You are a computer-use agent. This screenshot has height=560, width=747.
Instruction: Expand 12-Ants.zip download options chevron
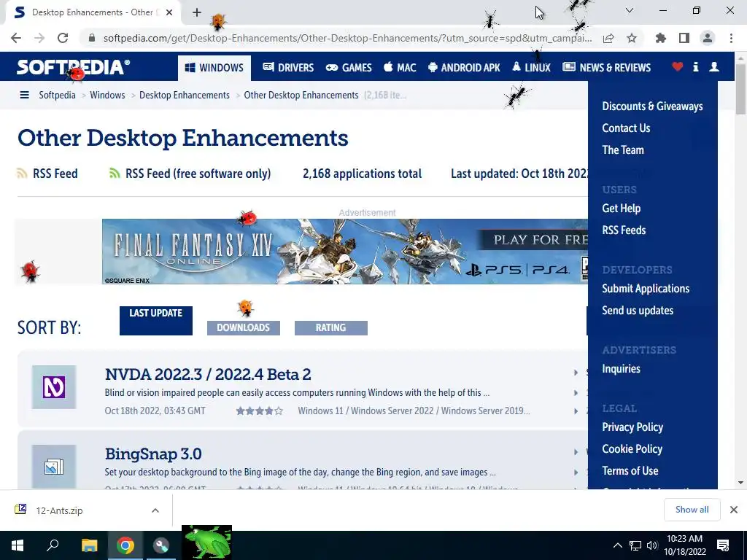155,510
